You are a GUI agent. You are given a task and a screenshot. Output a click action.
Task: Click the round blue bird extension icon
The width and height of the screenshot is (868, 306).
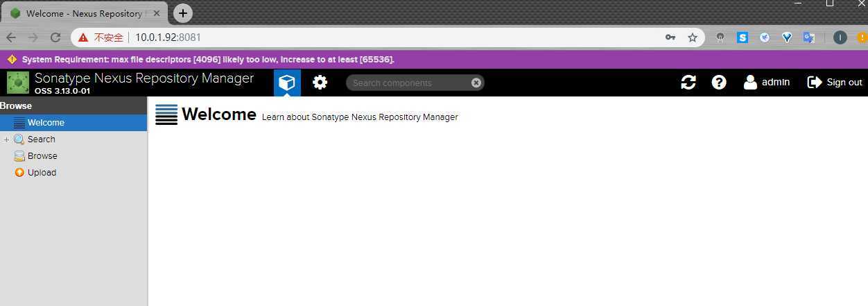[x=765, y=37]
